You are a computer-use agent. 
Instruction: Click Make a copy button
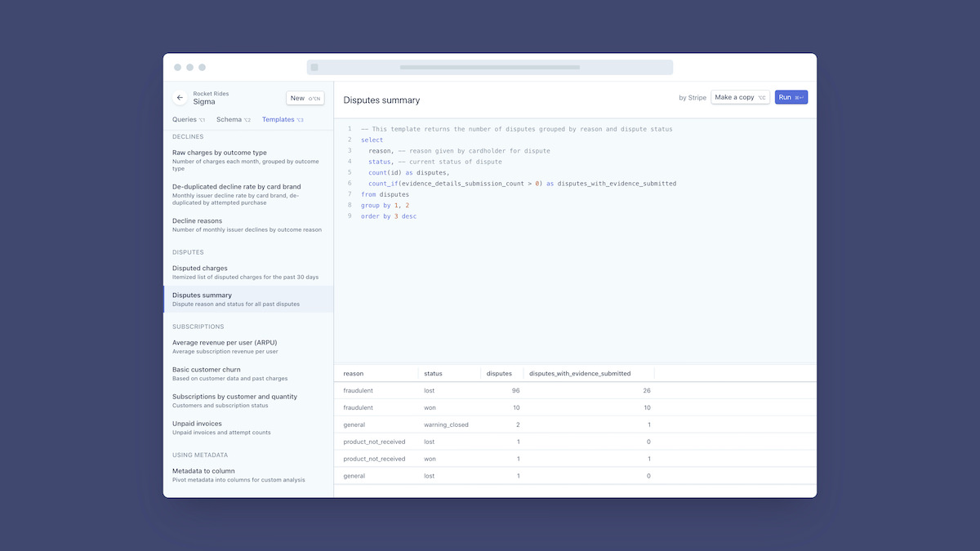(740, 97)
